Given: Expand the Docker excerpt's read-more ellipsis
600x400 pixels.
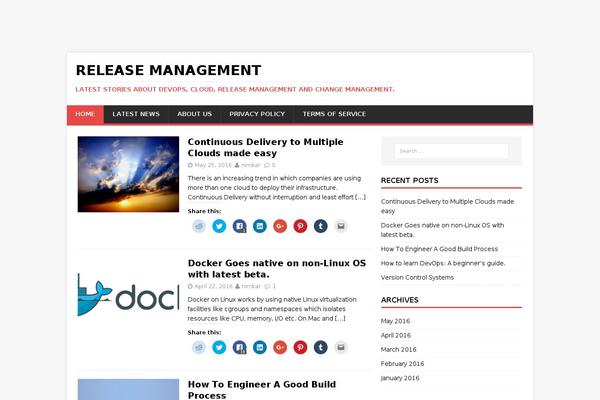Looking at the screenshot, I should tap(340, 318).
